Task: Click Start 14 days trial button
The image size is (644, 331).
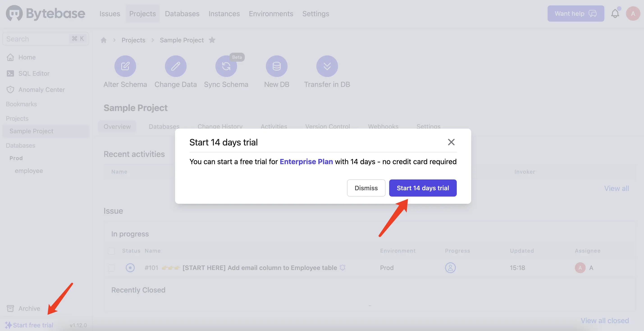Action: tap(423, 188)
